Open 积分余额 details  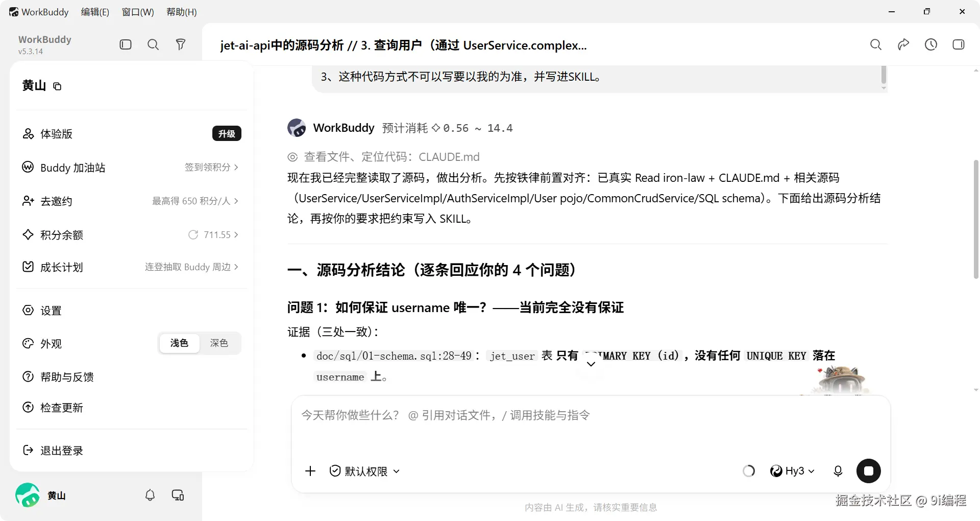131,235
